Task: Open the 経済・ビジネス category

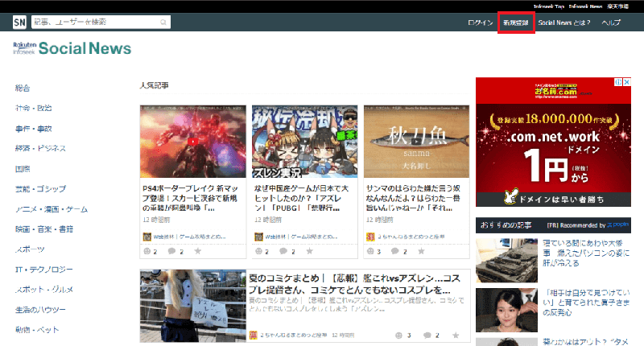Action: click(41, 148)
